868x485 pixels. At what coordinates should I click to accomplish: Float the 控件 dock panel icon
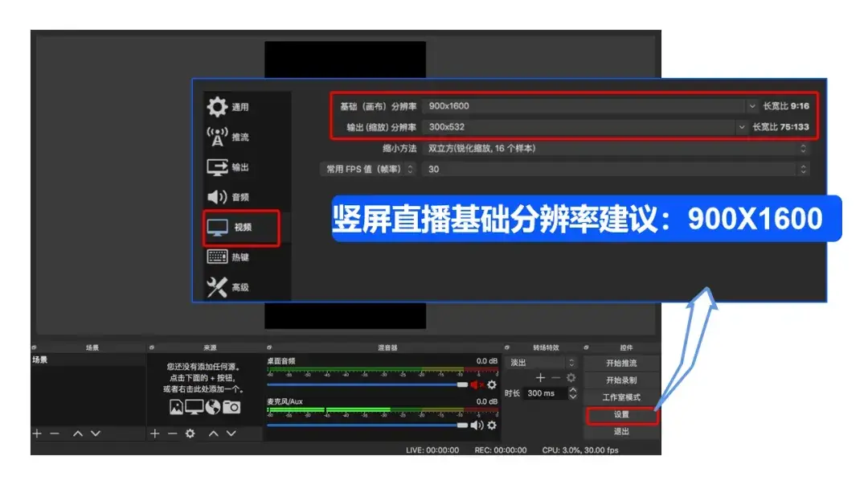(586, 347)
